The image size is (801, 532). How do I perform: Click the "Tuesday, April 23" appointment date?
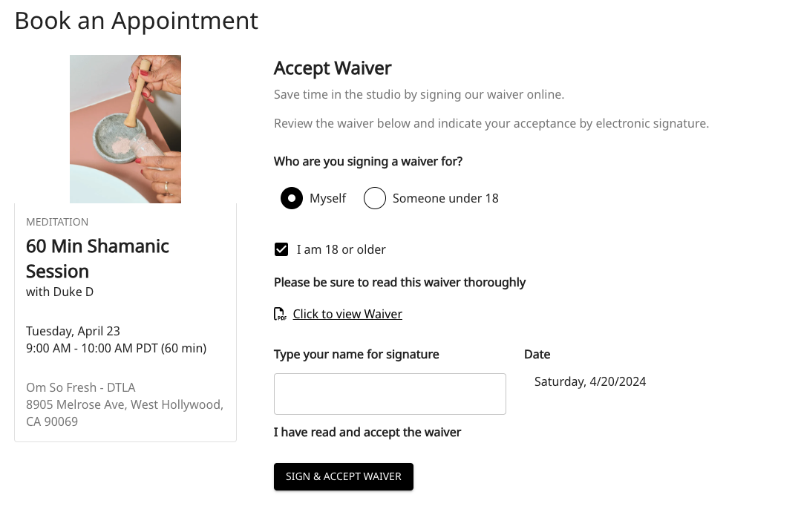73,331
